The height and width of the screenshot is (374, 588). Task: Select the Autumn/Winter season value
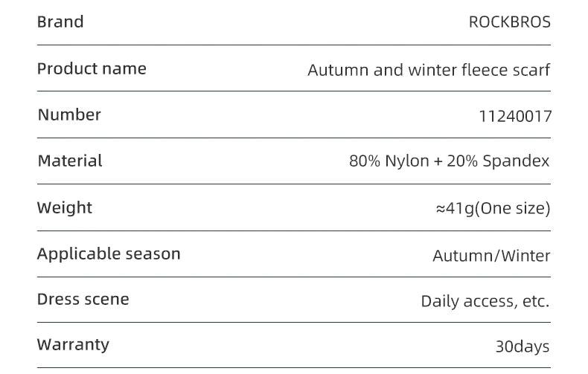pyautogui.click(x=492, y=256)
